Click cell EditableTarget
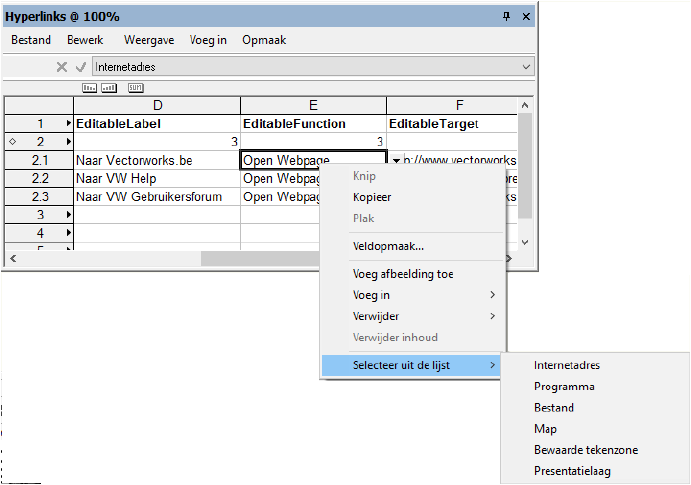691x485 pixels. pyautogui.click(x=452, y=124)
